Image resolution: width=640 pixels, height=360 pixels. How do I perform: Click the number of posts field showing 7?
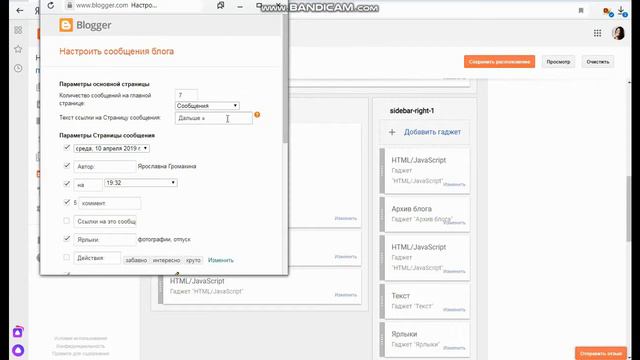pyautogui.click(x=186, y=95)
